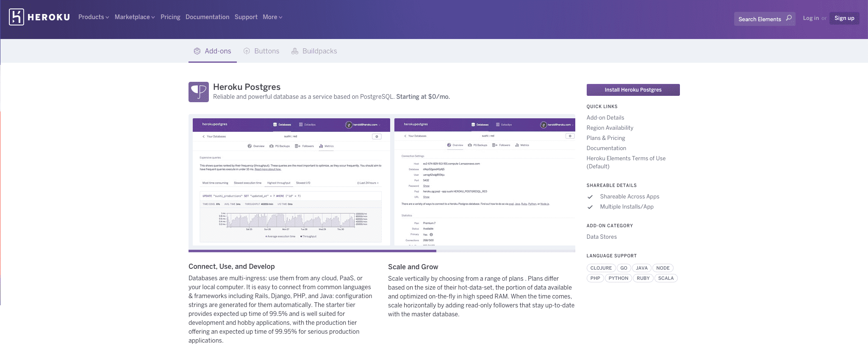The width and height of the screenshot is (868, 357).
Task: Select the PYTHON language tag
Action: [618, 278]
